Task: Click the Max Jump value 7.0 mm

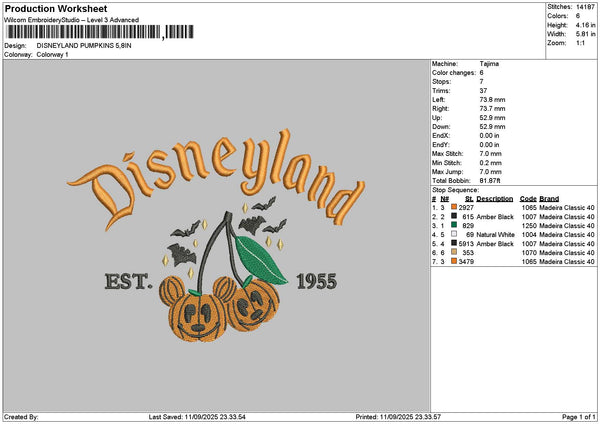Action: click(491, 172)
